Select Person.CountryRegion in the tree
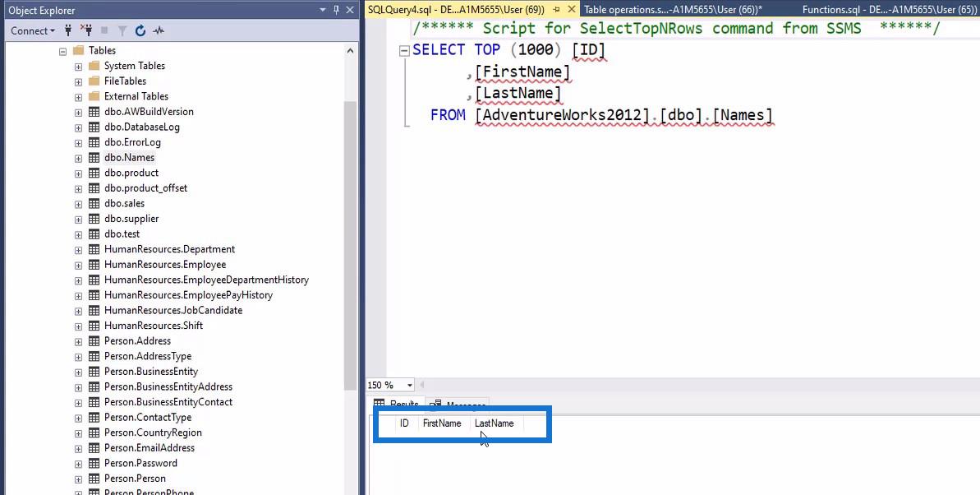Image resolution: width=980 pixels, height=495 pixels. point(153,433)
